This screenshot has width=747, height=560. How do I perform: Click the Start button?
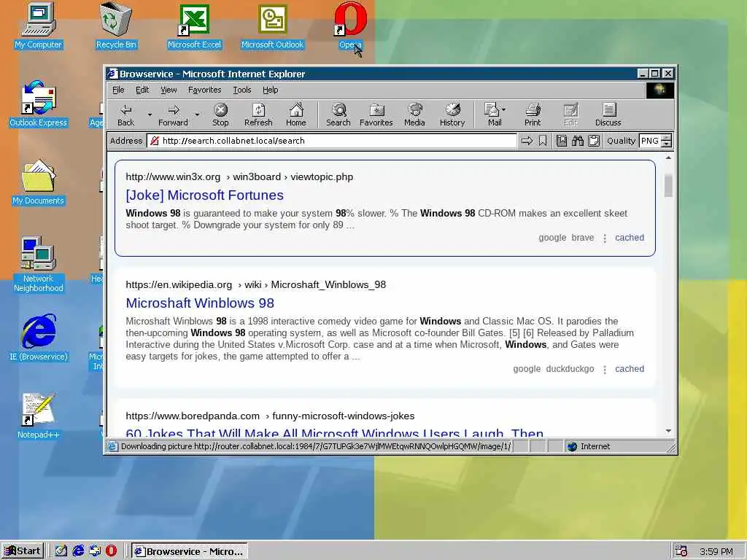(23, 551)
